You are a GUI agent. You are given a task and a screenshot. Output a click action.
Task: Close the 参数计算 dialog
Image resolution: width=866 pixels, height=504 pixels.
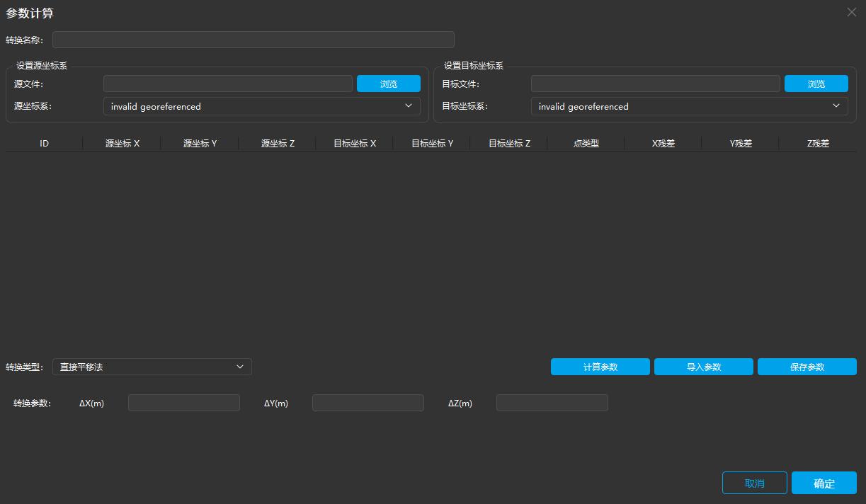click(x=852, y=12)
